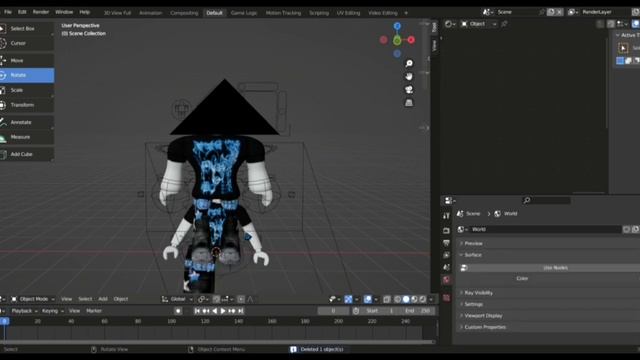This screenshot has width=640, height=360.
Task: Open the Output properties tab icon
Action: click(446, 243)
